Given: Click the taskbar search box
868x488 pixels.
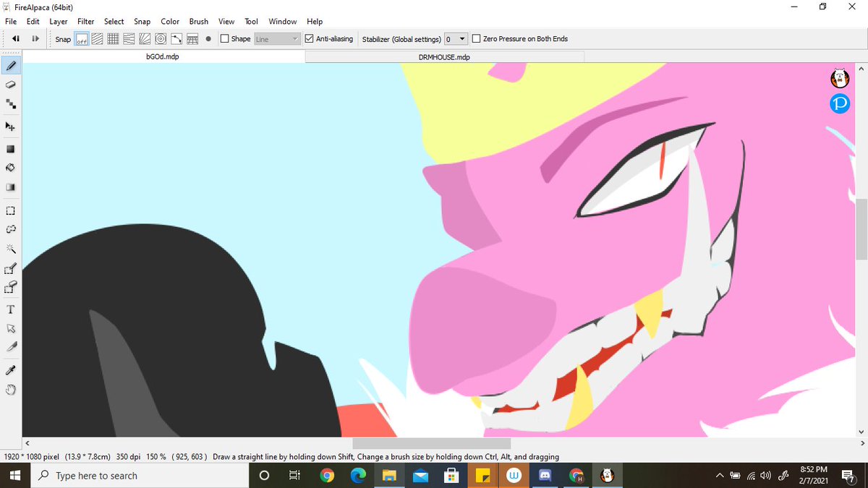Looking at the screenshot, I should coord(140,476).
